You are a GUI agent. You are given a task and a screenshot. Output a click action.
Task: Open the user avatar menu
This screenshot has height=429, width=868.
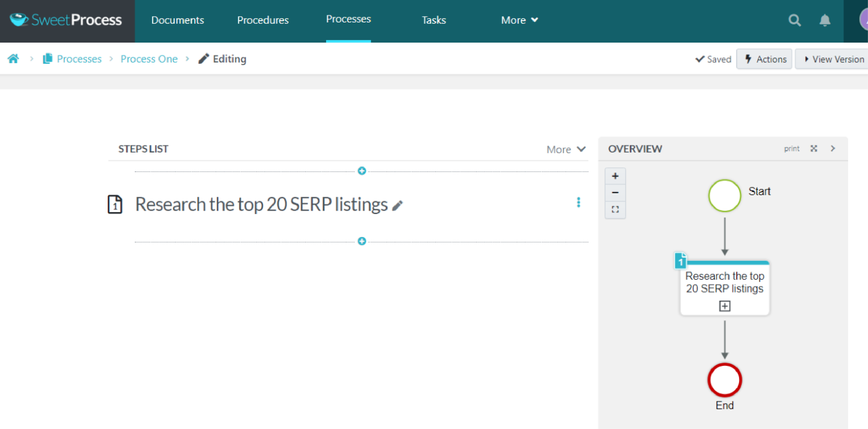point(864,20)
